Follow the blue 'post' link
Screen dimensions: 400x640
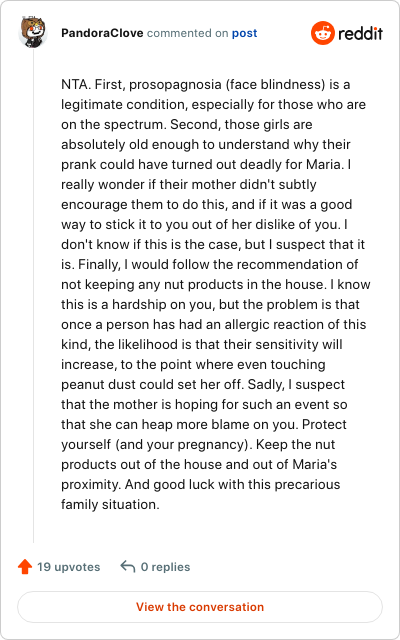(244, 33)
